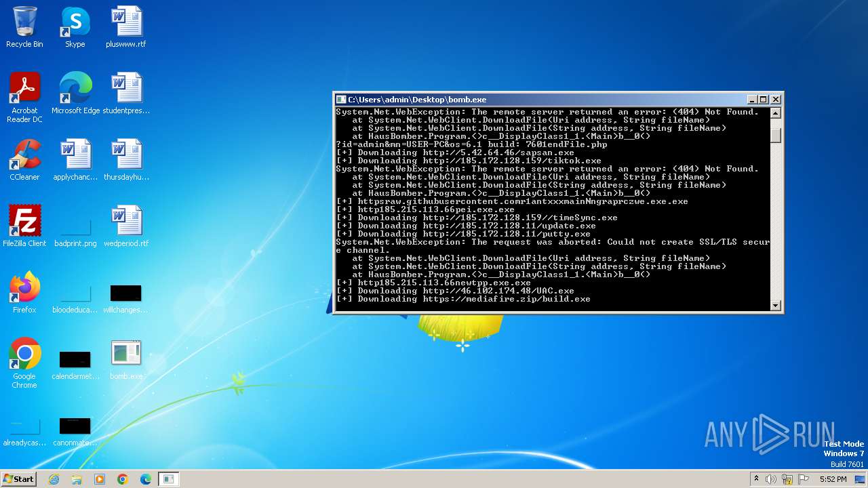Click the githubusercontent line in console
This screenshot has width=868, height=488.
tap(512, 201)
